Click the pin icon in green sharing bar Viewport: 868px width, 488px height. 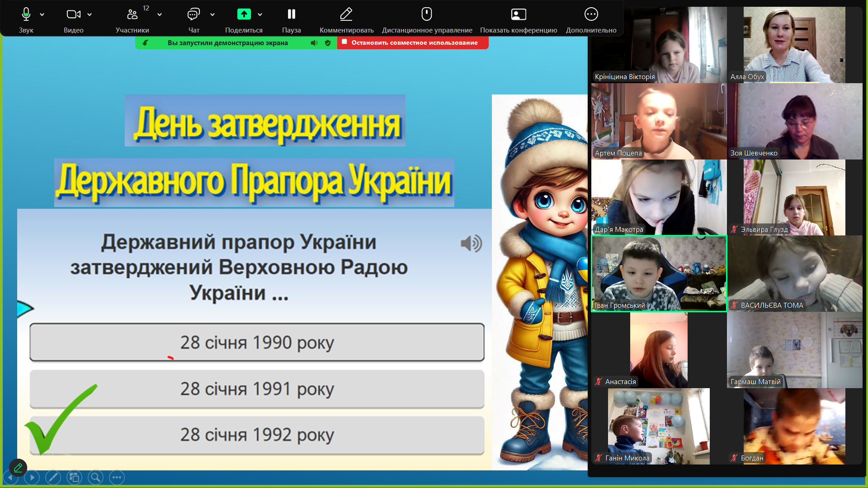(x=145, y=43)
